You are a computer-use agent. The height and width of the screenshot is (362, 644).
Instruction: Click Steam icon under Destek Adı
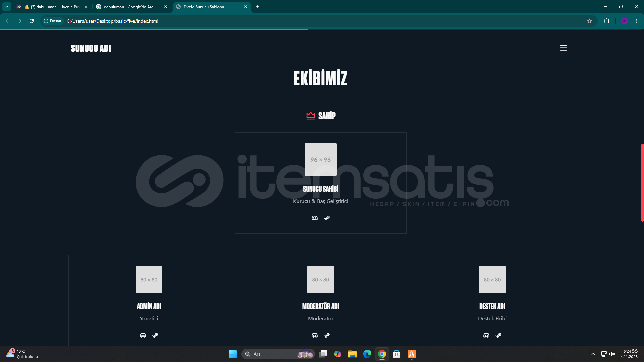(498, 335)
